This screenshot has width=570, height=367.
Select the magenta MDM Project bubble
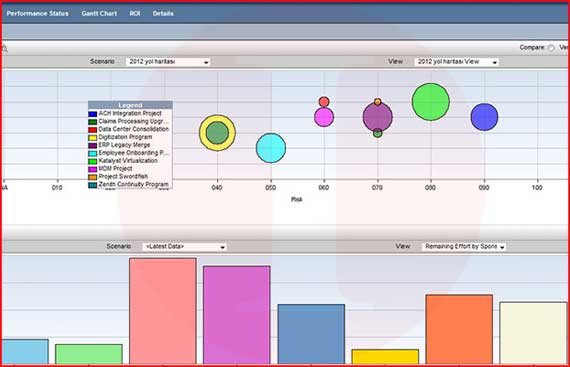(x=324, y=117)
